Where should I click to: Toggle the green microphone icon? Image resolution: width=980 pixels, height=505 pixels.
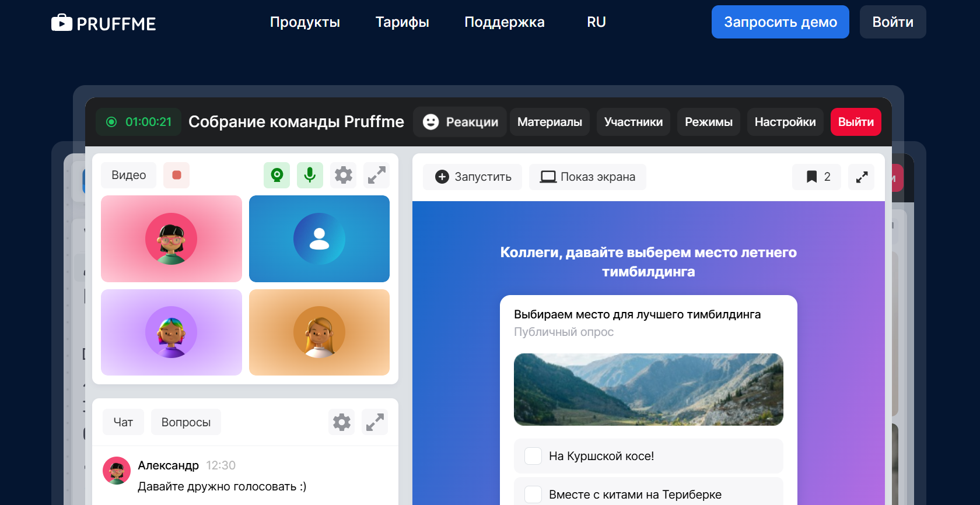coord(310,175)
